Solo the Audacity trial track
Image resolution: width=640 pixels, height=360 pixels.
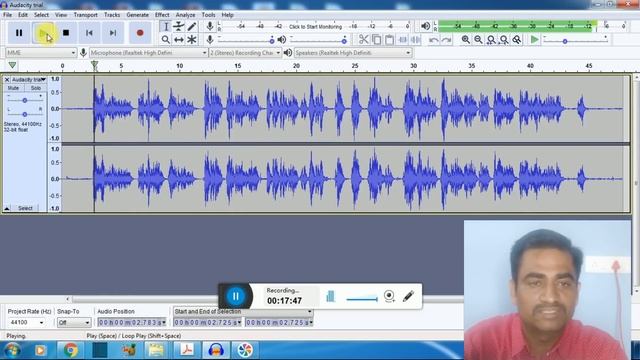[x=36, y=88]
